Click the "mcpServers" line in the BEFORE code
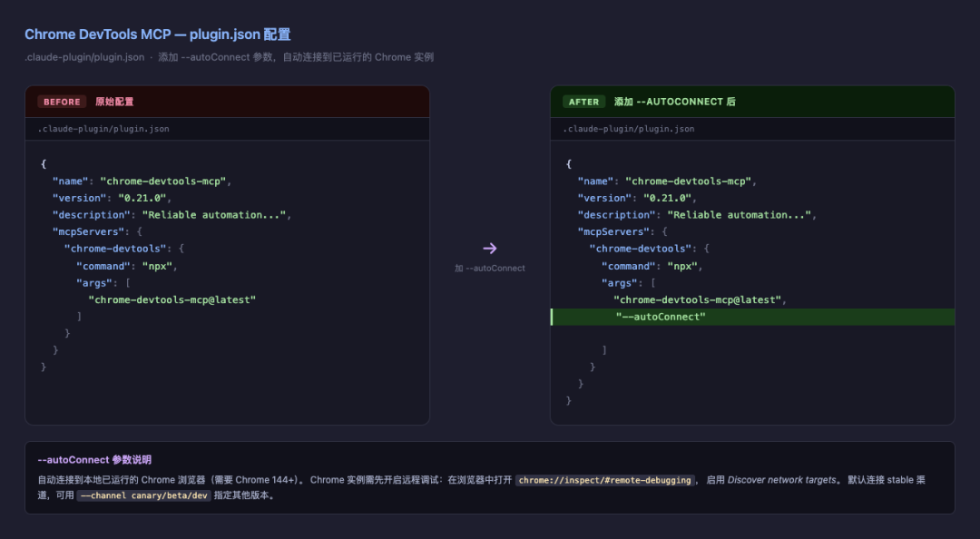 click(x=97, y=232)
